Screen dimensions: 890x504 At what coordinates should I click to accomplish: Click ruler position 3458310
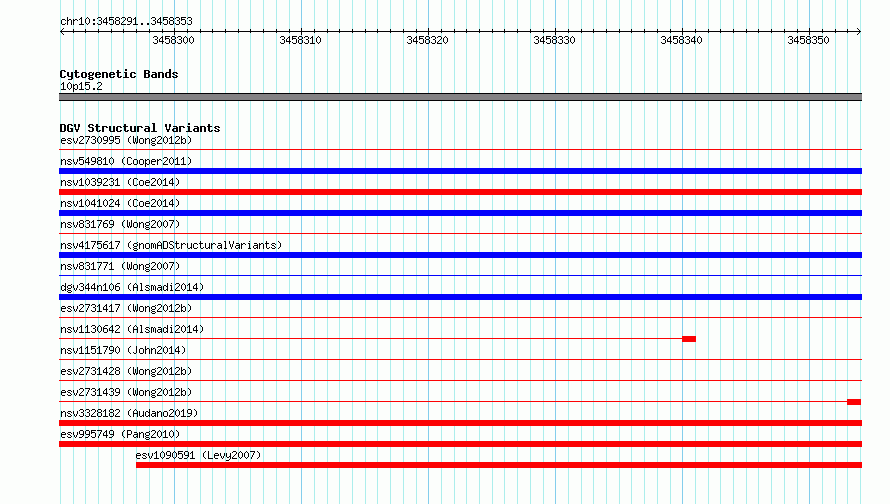coord(300,40)
